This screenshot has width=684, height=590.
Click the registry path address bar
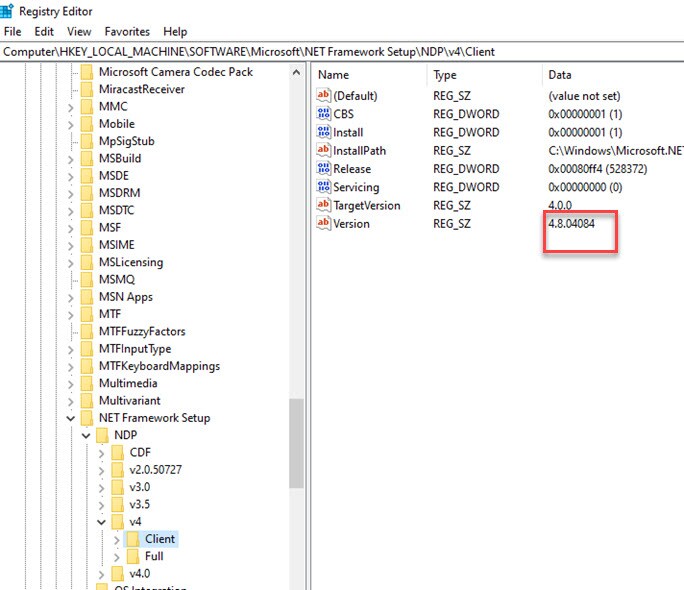(x=342, y=52)
